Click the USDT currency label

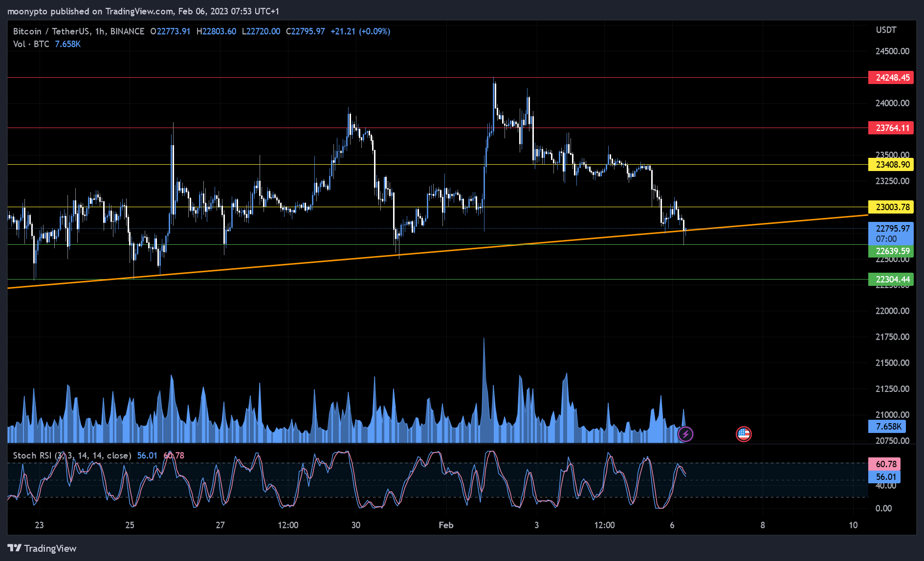pos(886,30)
